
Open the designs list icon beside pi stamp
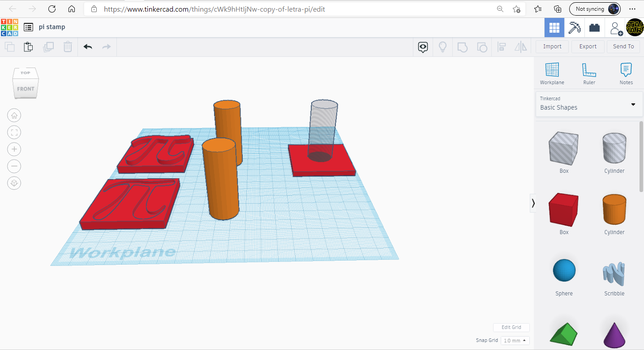28,27
